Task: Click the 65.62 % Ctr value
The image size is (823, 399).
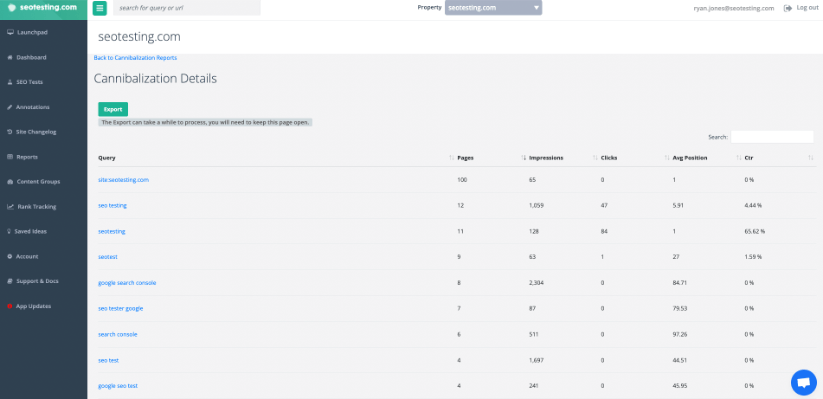Action: [x=754, y=231]
